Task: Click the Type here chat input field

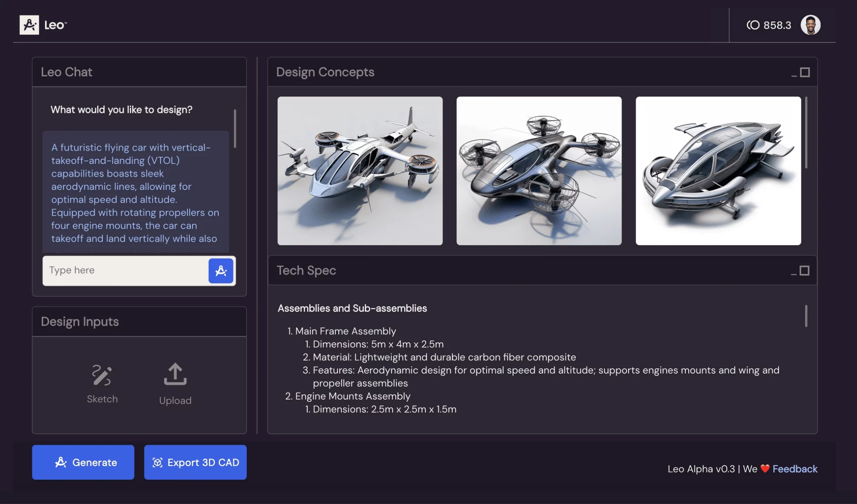Action: pyautogui.click(x=122, y=270)
